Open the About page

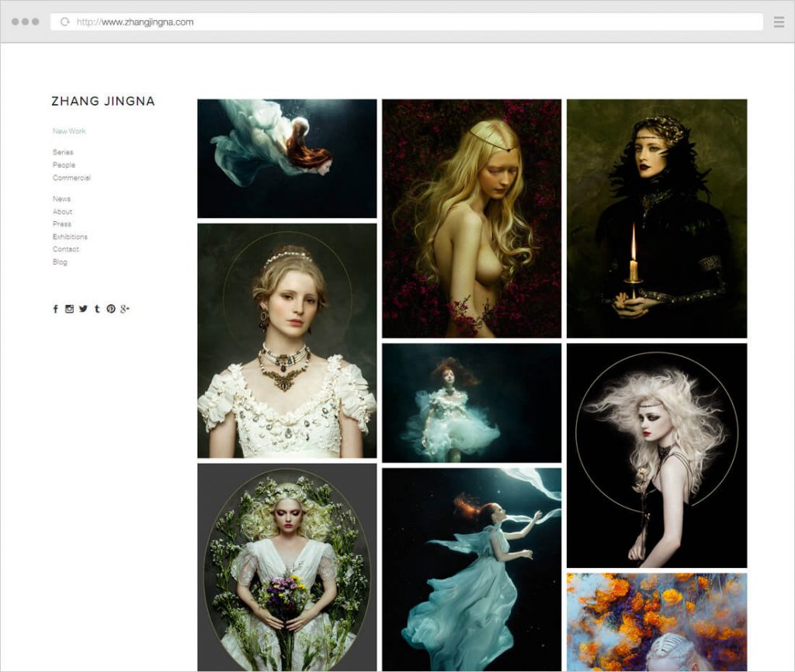(62, 211)
